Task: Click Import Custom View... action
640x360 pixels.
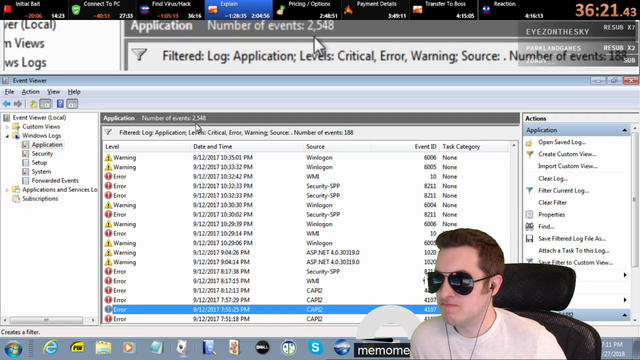Action: tap(567, 167)
